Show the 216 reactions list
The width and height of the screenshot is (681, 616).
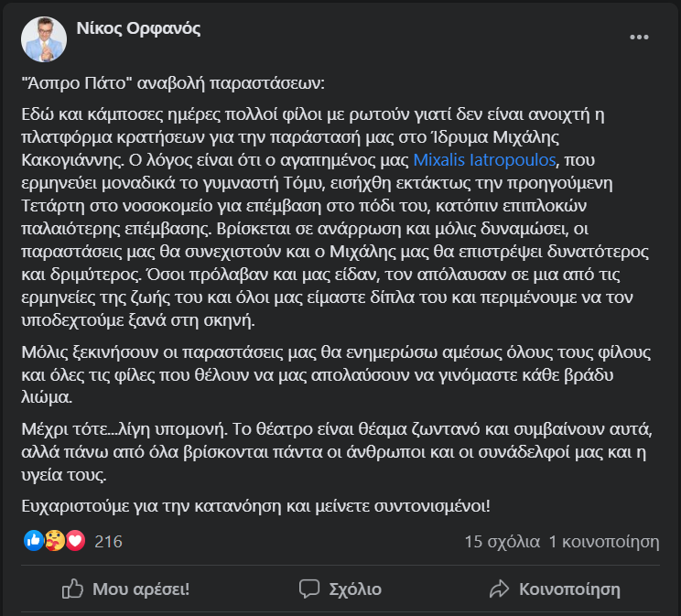click(109, 542)
